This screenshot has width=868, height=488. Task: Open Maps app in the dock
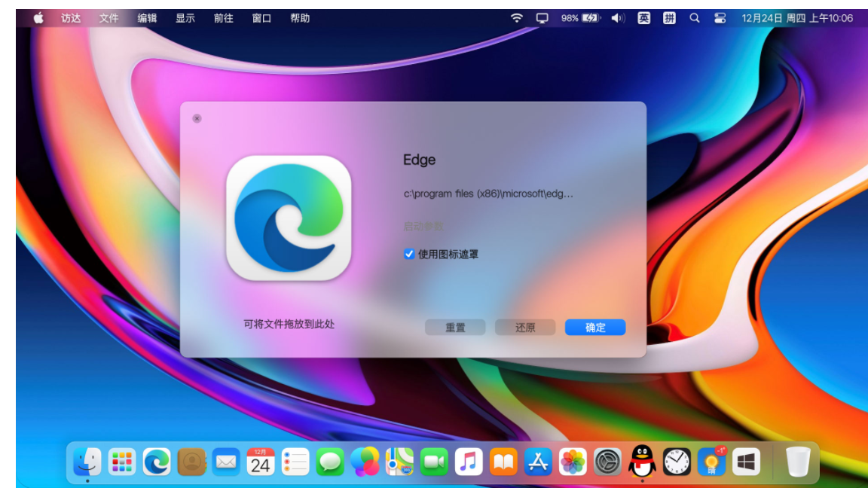click(x=399, y=462)
